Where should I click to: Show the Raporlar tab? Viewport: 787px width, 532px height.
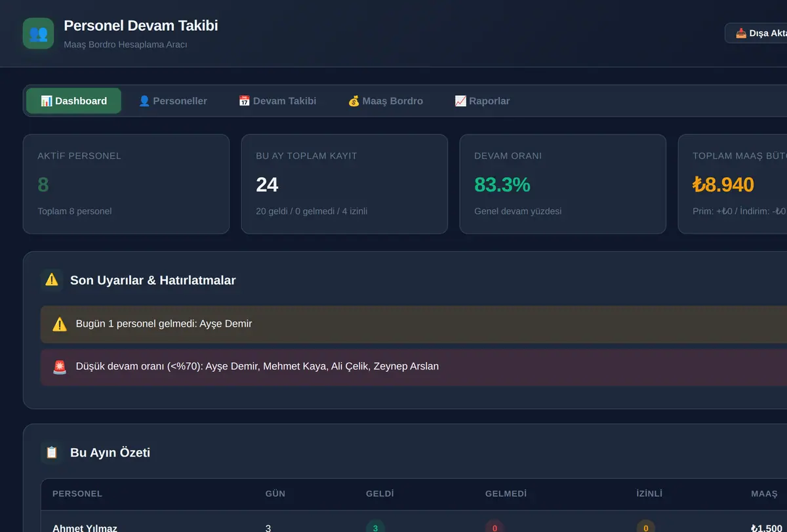click(482, 101)
